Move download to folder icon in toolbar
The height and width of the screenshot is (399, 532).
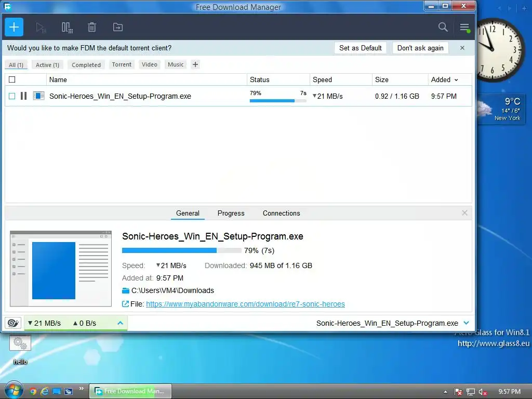(118, 27)
